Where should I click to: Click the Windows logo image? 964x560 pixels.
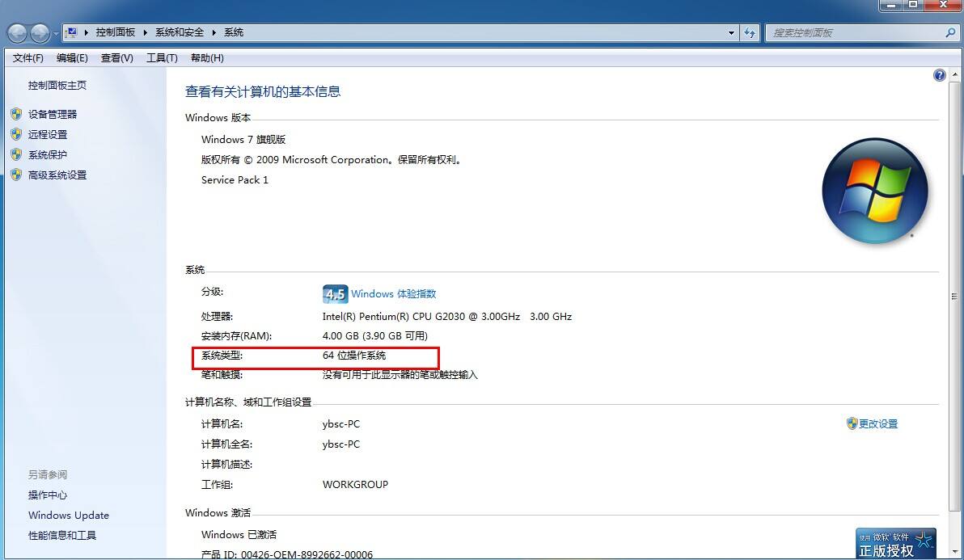pyautogui.click(x=875, y=191)
